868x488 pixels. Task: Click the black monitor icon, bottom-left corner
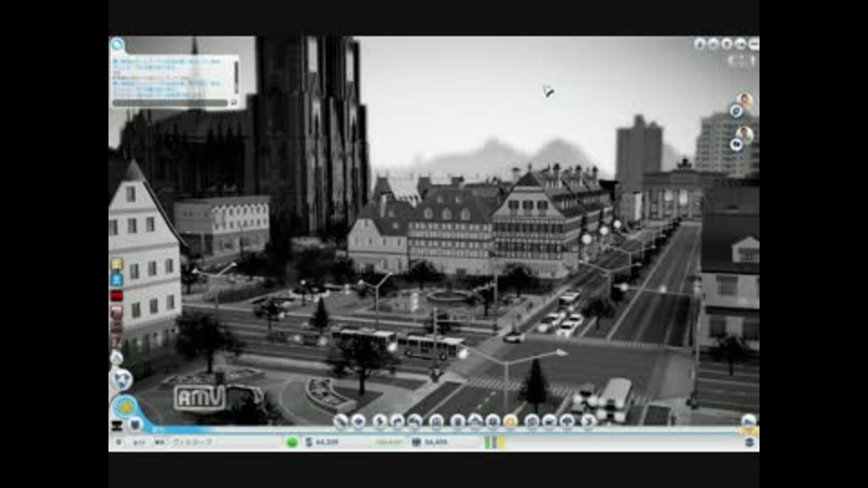(117, 426)
